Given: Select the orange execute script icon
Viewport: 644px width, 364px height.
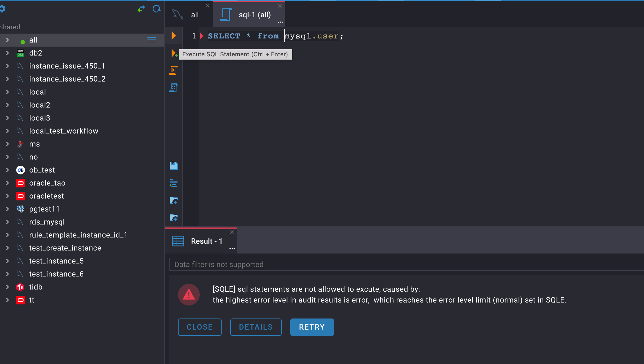Looking at the screenshot, I should [x=174, y=70].
